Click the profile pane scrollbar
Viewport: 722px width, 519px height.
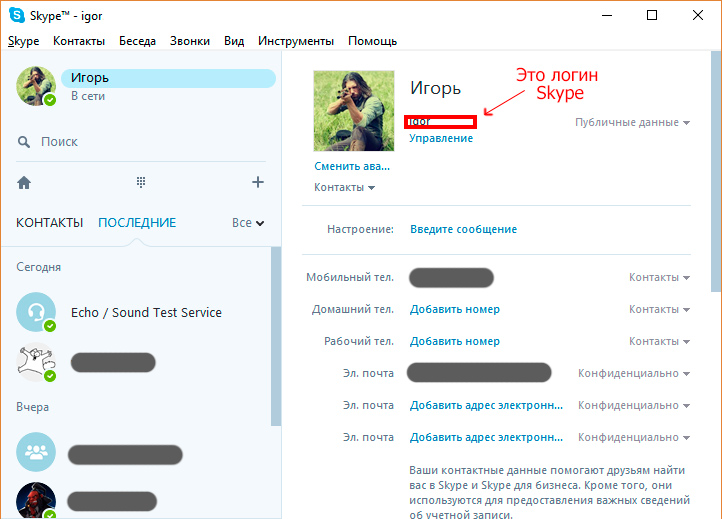(716, 171)
